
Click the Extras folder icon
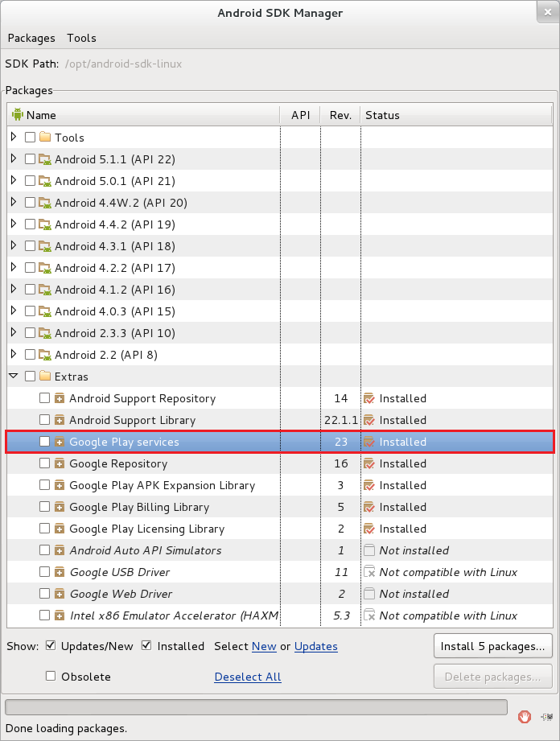pyautogui.click(x=45, y=377)
